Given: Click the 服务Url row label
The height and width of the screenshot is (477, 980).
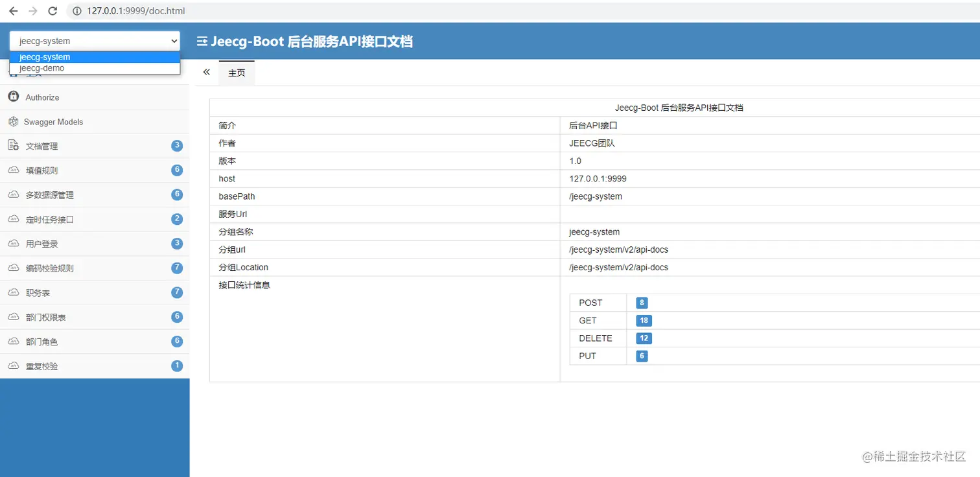Looking at the screenshot, I should [x=233, y=214].
